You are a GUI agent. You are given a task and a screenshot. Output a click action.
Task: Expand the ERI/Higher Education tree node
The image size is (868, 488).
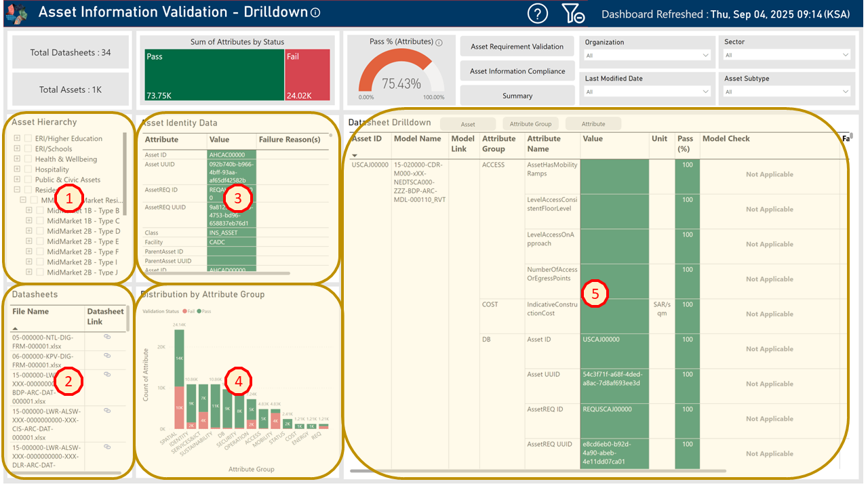tap(17, 139)
